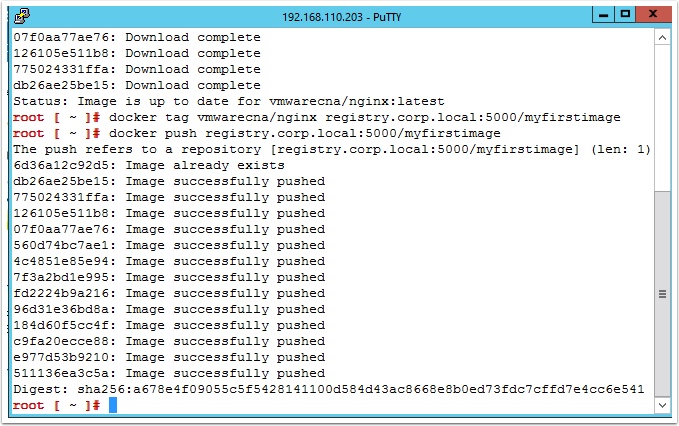Click the line for layer 511136ea3c5a

(x=169, y=373)
